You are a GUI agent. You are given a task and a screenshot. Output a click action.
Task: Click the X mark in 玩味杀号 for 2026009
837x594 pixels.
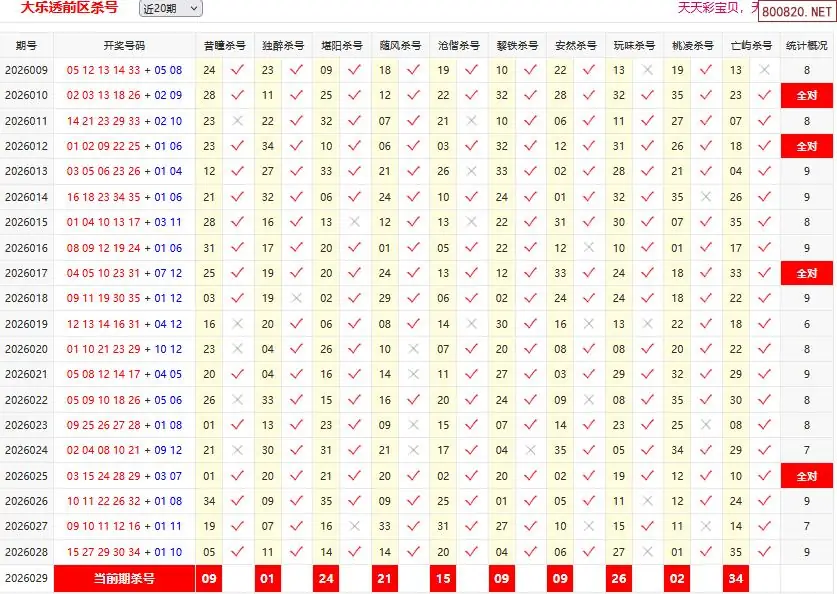click(648, 70)
